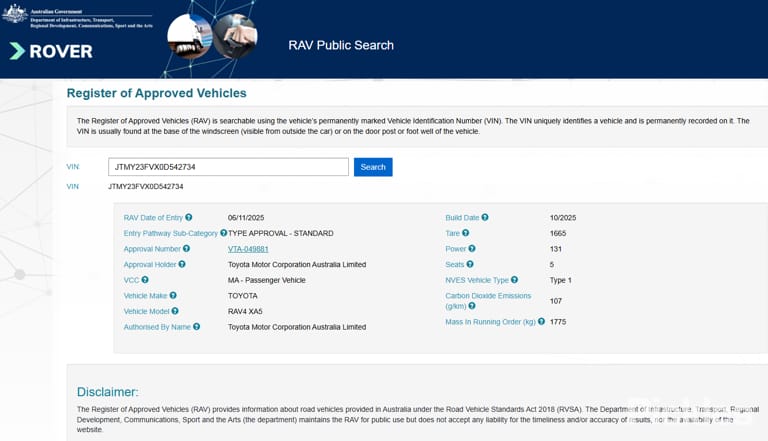
Task: Click the Tare value 1665
Action: [558, 233]
